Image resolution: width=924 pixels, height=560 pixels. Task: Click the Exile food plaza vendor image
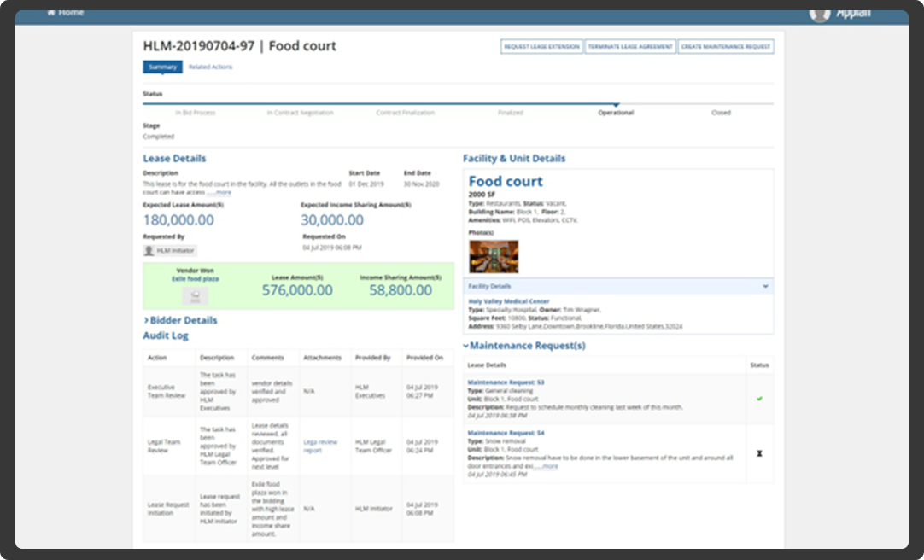pyautogui.click(x=195, y=295)
